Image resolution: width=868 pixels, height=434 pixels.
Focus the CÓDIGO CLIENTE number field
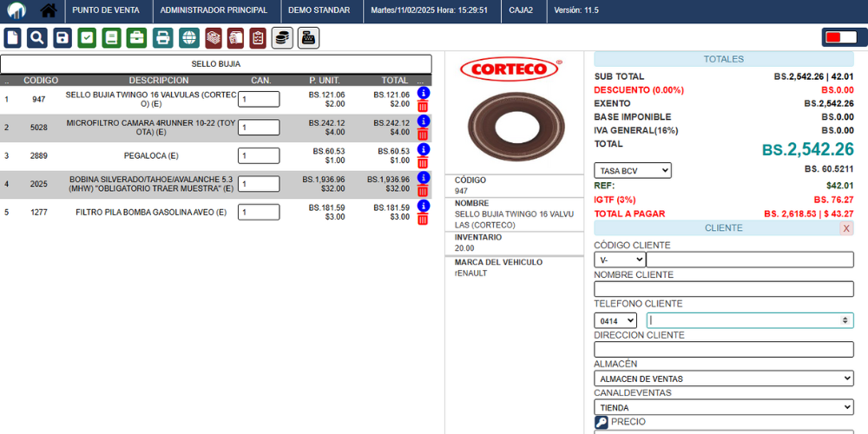point(750,260)
